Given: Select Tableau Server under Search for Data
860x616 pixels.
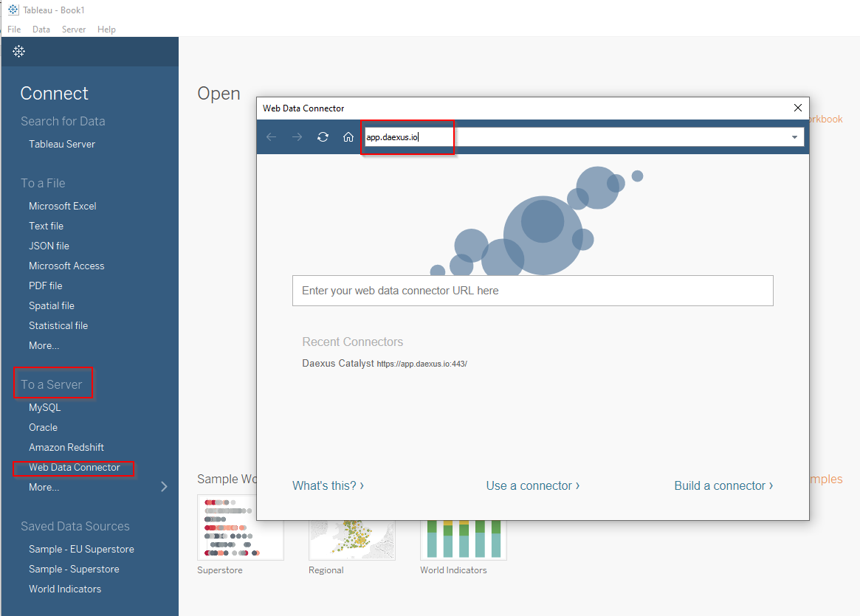Looking at the screenshot, I should pyautogui.click(x=62, y=144).
